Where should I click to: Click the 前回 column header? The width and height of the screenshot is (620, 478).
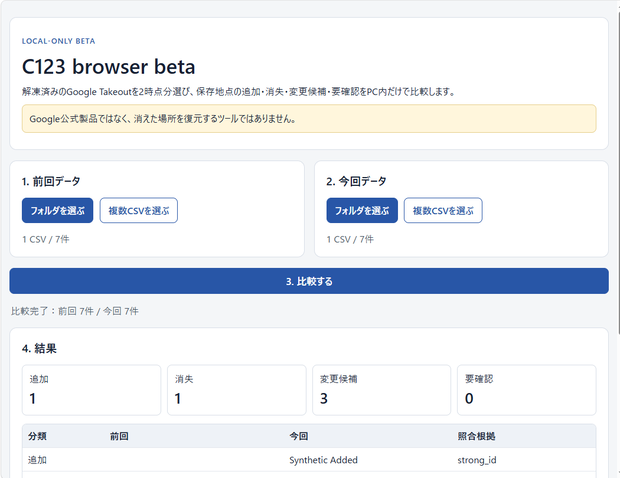(x=119, y=436)
